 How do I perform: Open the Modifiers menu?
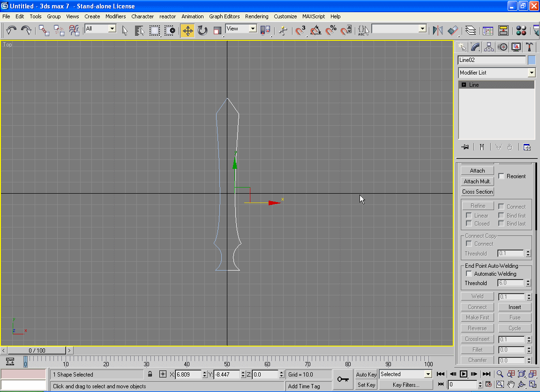coord(115,16)
